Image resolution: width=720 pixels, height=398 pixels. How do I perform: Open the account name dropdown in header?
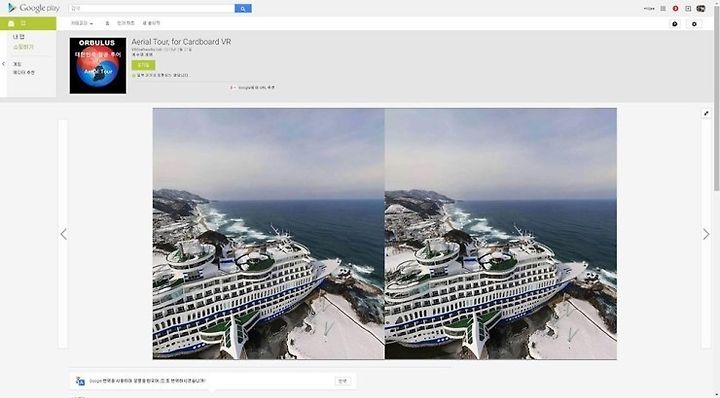click(x=649, y=8)
